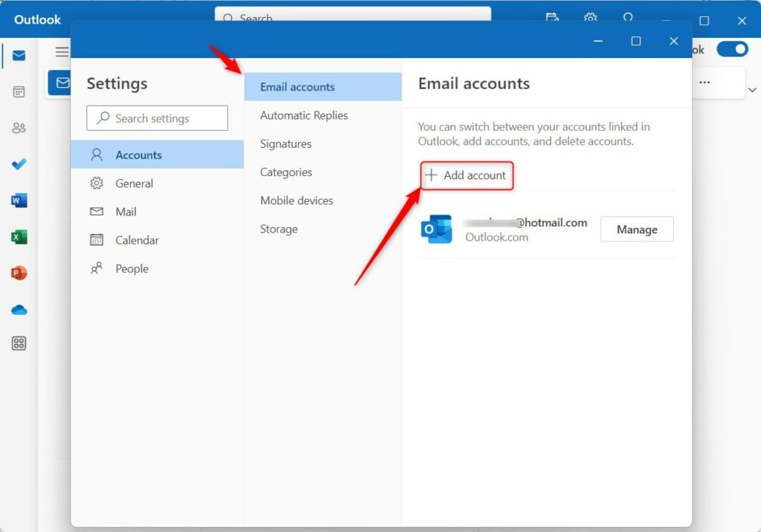Image resolution: width=761 pixels, height=532 pixels.
Task: Open the Mail icon in left sidebar
Action: click(x=19, y=55)
